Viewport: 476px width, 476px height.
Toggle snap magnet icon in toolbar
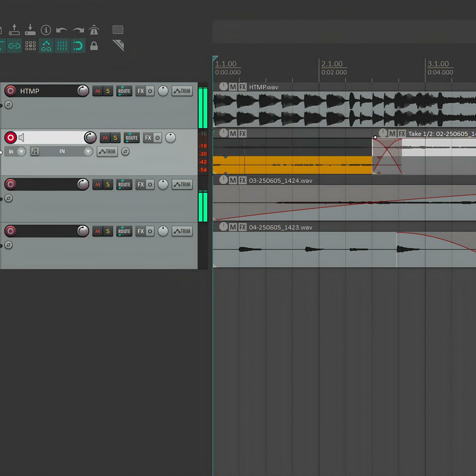point(78,46)
